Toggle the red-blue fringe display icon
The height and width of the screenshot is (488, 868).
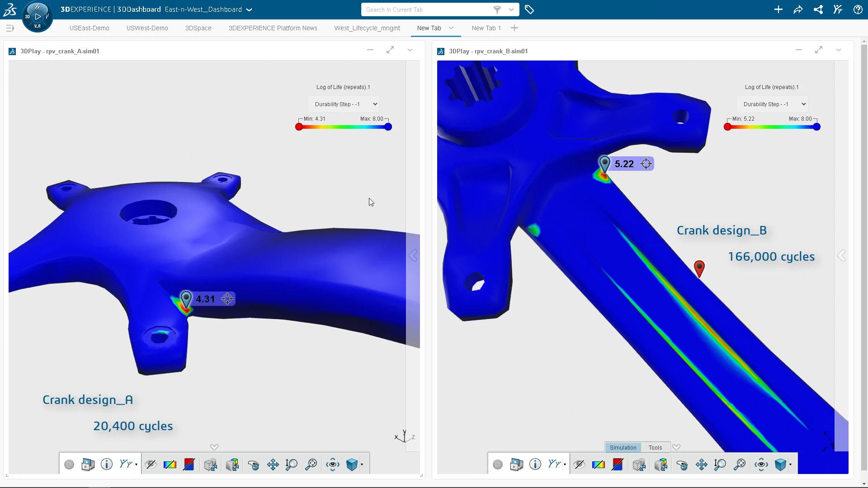tap(189, 464)
